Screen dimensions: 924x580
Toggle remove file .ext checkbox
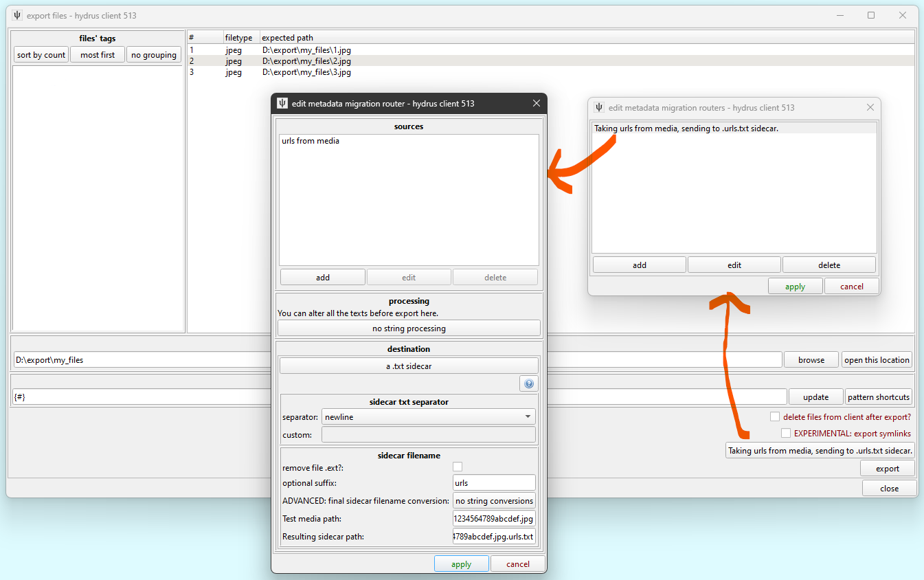pos(458,467)
